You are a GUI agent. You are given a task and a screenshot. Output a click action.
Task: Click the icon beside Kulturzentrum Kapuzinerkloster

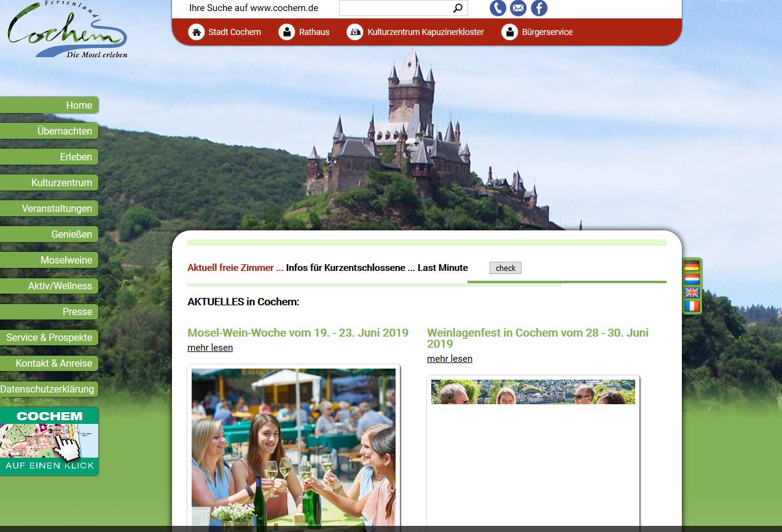pyautogui.click(x=355, y=32)
